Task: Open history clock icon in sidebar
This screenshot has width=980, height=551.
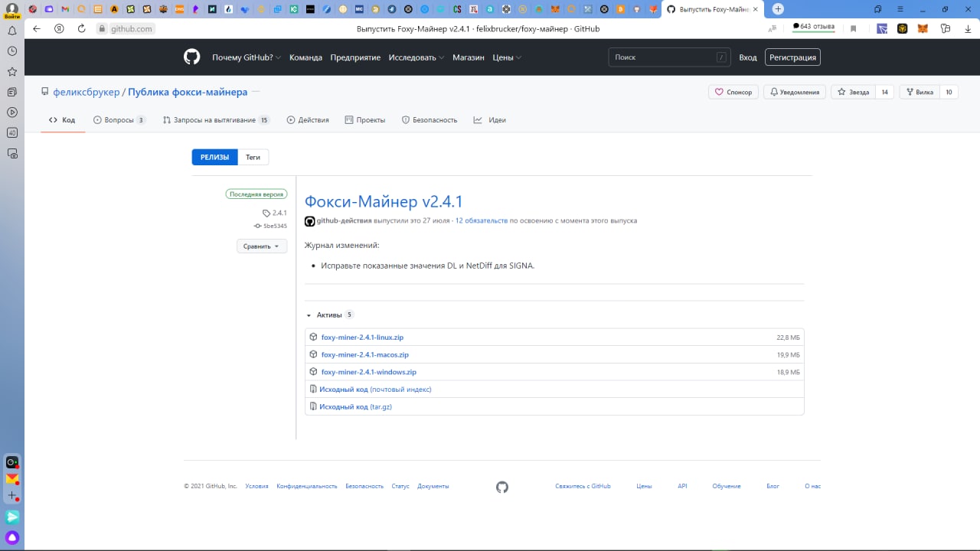Action: click(12, 51)
